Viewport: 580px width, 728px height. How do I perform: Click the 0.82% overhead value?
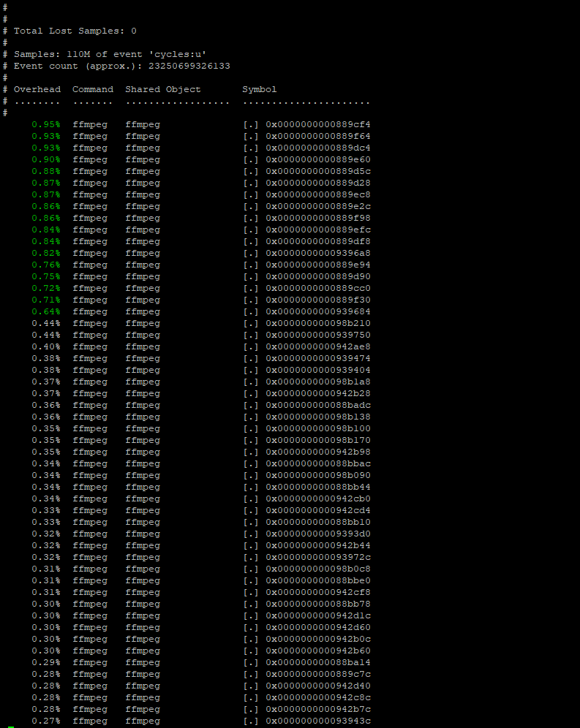point(45,253)
